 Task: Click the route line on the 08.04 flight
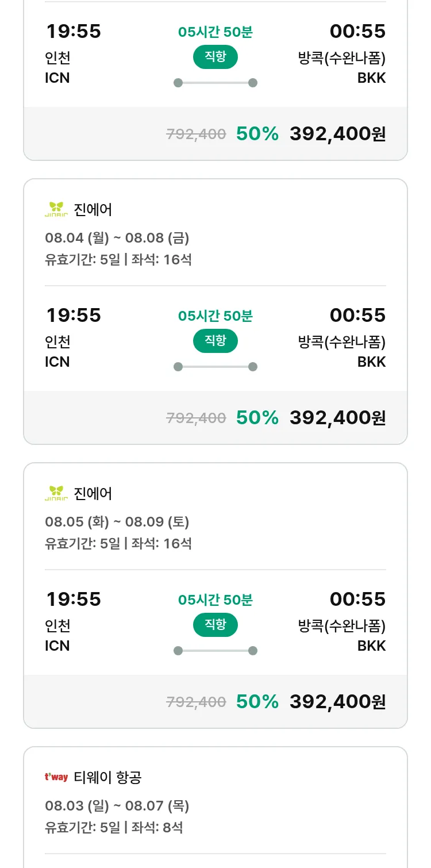(x=215, y=367)
